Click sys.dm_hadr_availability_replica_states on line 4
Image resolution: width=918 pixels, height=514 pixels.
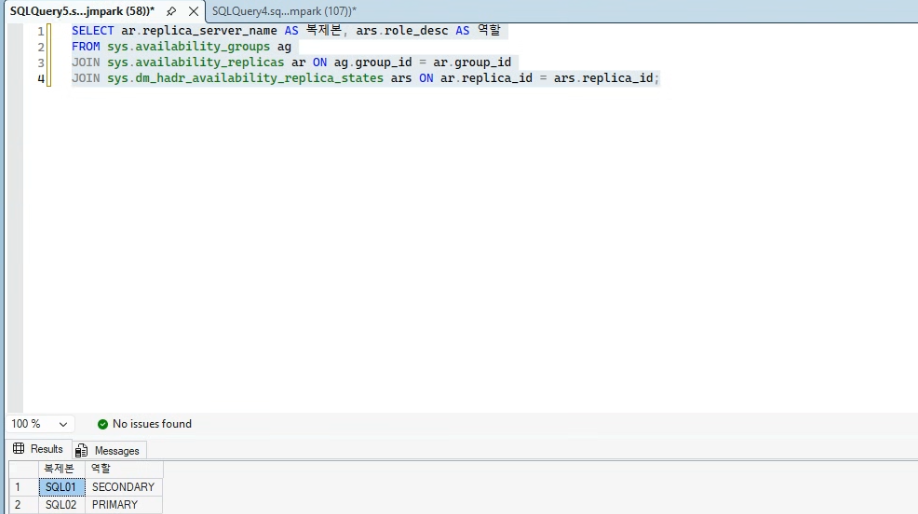pos(245,78)
